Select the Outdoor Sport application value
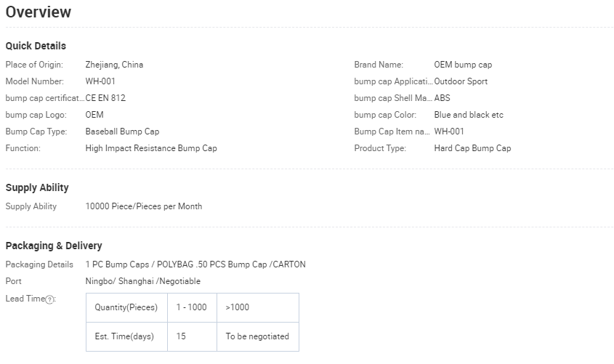The width and height of the screenshot is (614, 364). 461,81
